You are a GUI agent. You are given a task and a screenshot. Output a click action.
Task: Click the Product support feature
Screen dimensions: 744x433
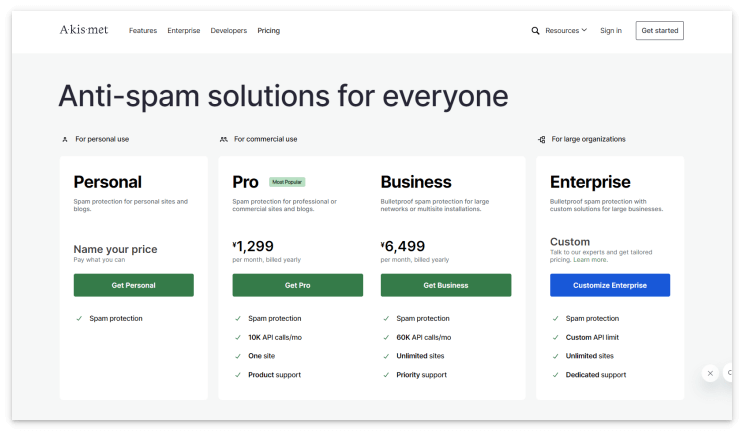click(274, 375)
